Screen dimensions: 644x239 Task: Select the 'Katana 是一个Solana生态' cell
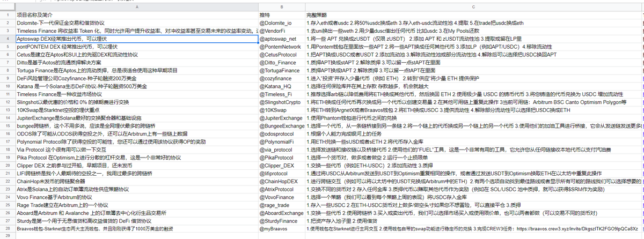click(136, 86)
